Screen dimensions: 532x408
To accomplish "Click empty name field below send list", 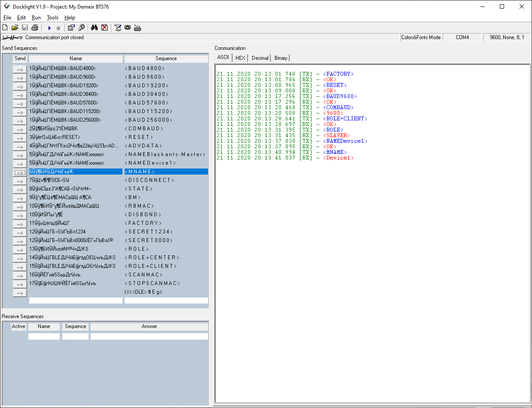I will point(76,301).
